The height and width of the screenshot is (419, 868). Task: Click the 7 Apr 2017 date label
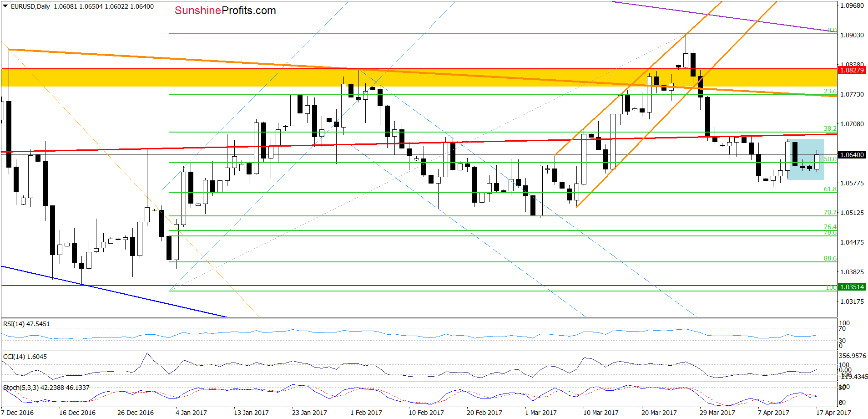tap(774, 413)
